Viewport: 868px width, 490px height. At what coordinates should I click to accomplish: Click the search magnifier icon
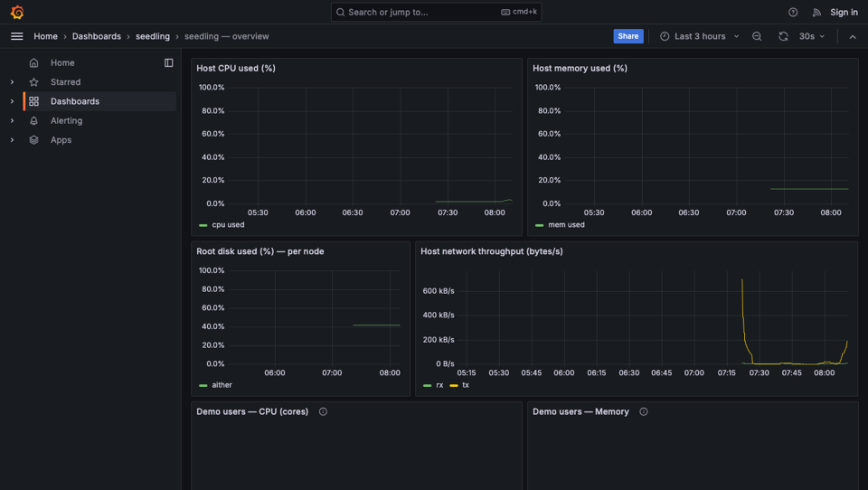coord(341,12)
